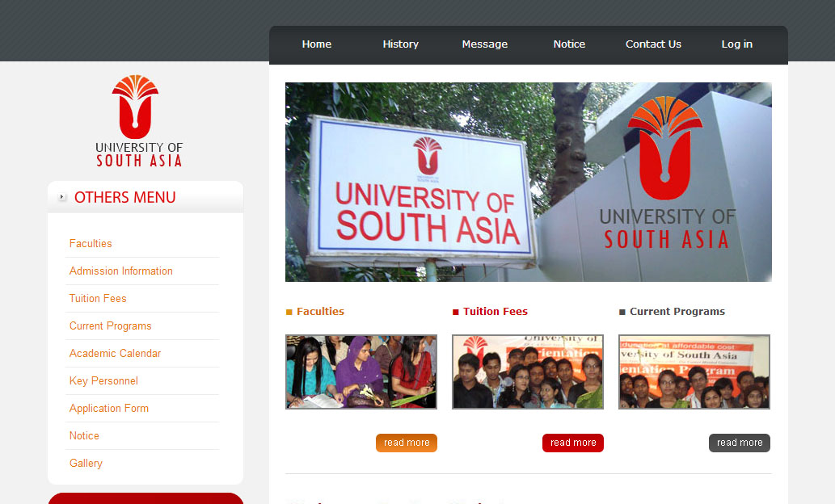Open Contact Us from the top navigation
The width and height of the screenshot is (835, 504).
tap(653, 44)
